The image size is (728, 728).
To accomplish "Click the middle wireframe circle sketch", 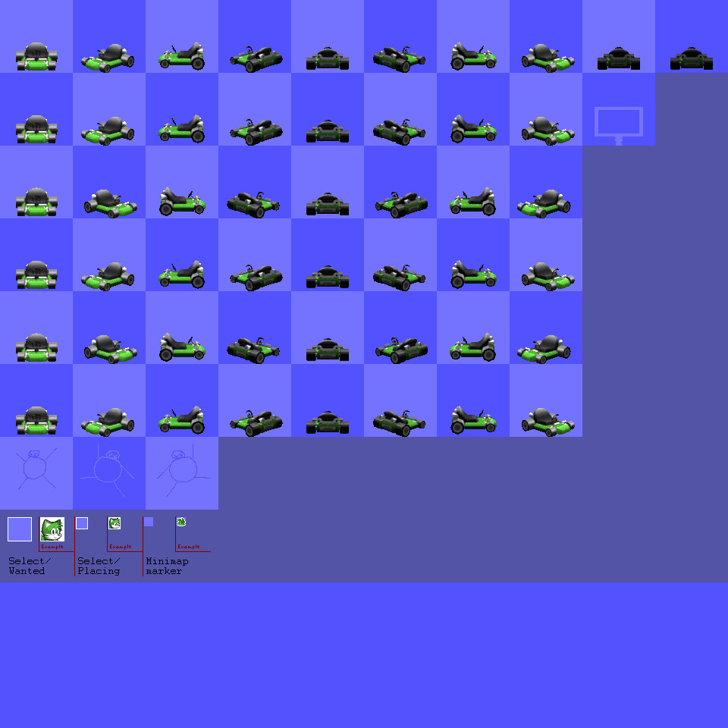I will [108, 470].
